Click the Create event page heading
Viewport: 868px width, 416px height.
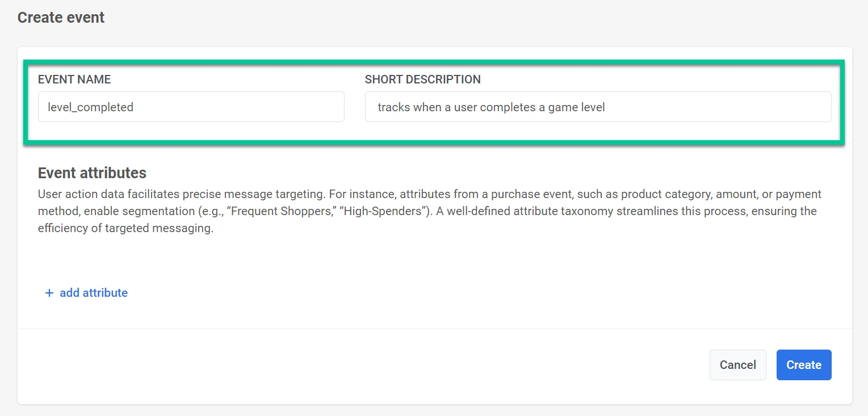(61, 18)
